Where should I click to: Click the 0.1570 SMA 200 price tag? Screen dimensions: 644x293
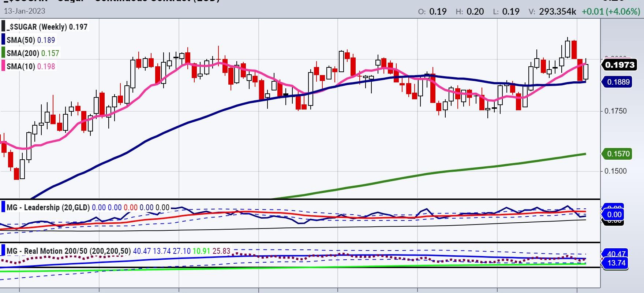coord(618,153)
